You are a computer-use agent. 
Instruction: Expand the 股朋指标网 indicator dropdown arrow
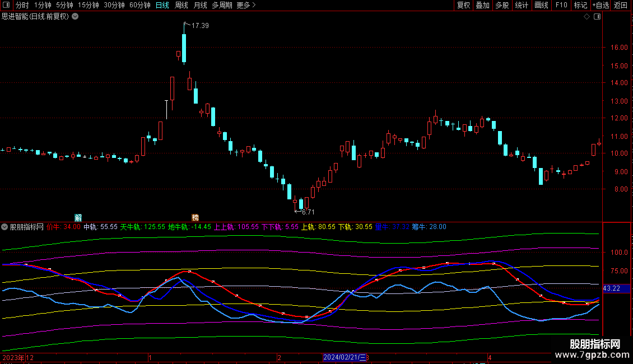point(4,227)
